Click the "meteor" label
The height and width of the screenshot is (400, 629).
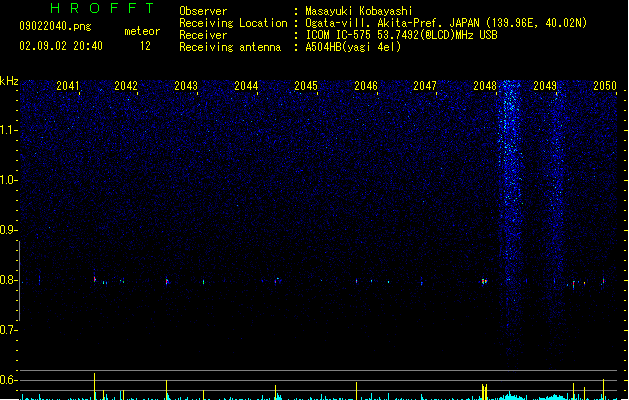(x=142, y=31)
